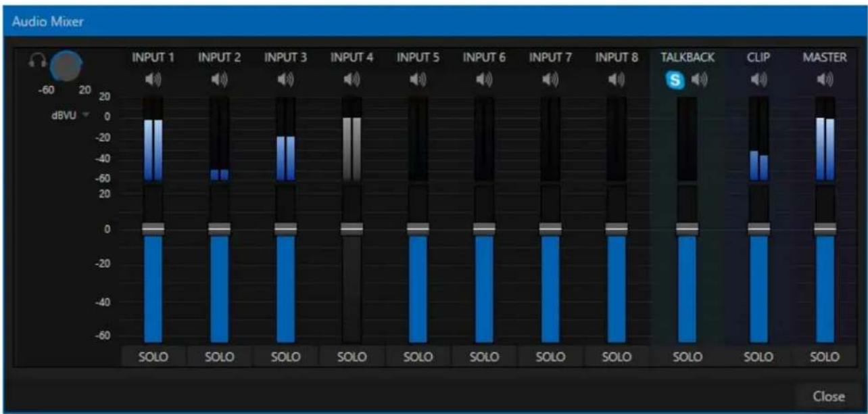Click the INPUT 1 level meter

coord(153,139)
